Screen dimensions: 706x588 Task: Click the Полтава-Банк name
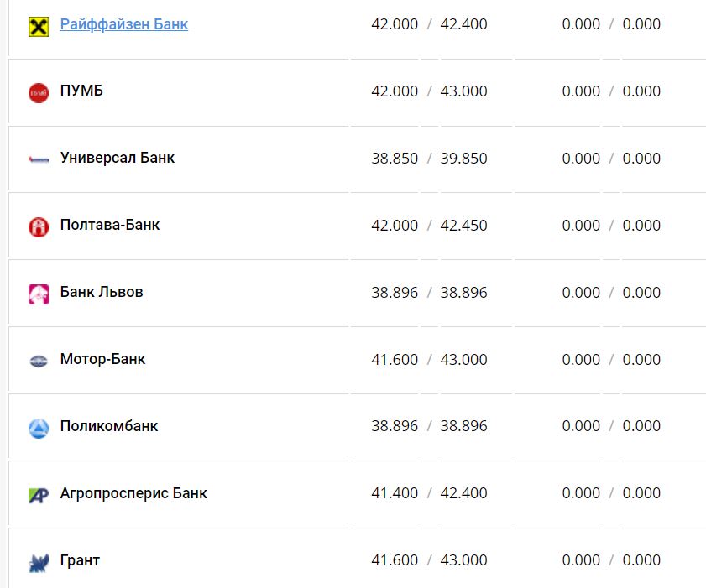110,225
